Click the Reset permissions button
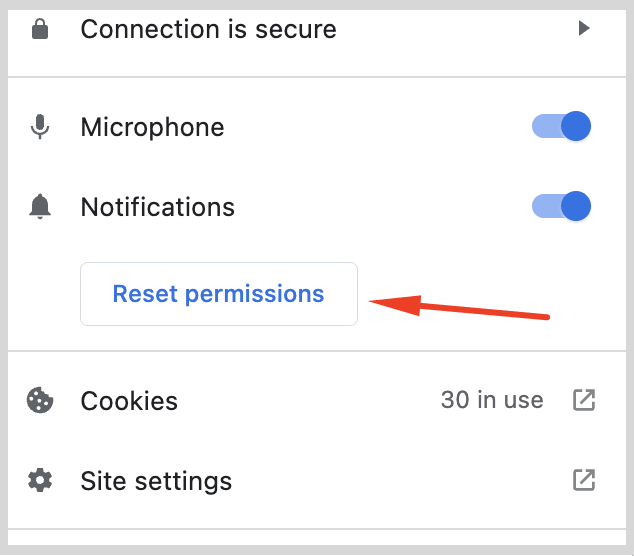 tap(219, 294)
